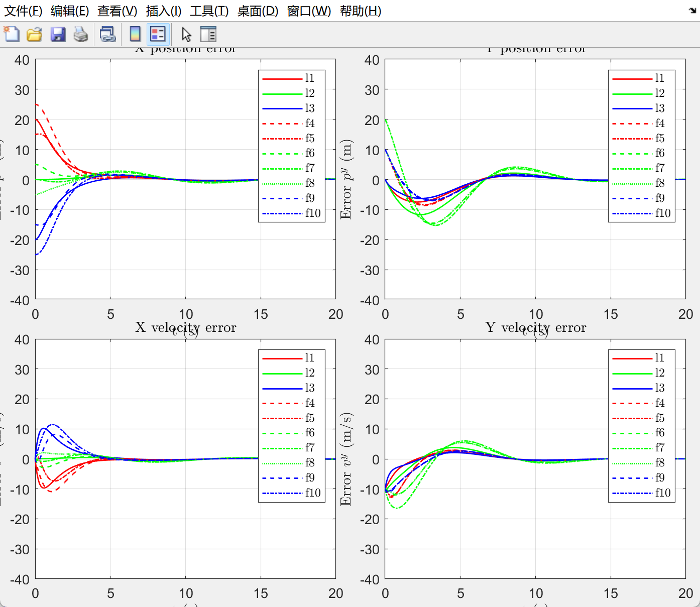Open the 编辑(E) menu
700x607 pixels.
[x=70, y=11]
